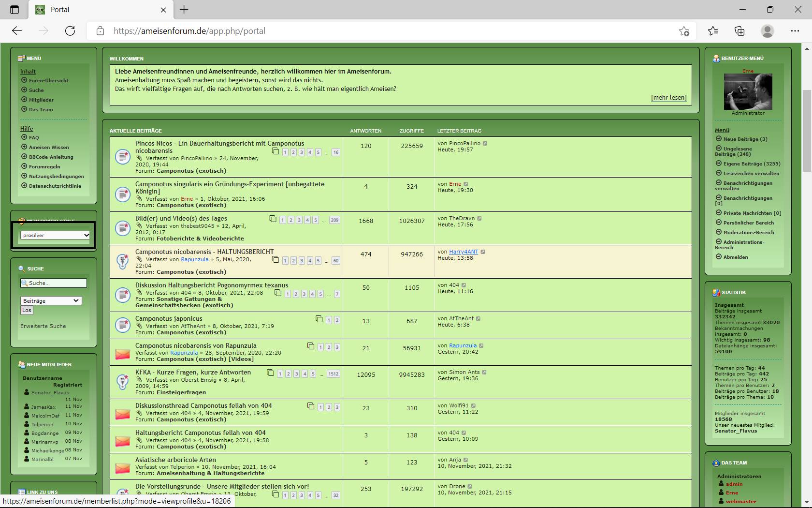Click the browser refresh icon
The width and height of the screenshot is (812, 508).
tap(70, 31)
